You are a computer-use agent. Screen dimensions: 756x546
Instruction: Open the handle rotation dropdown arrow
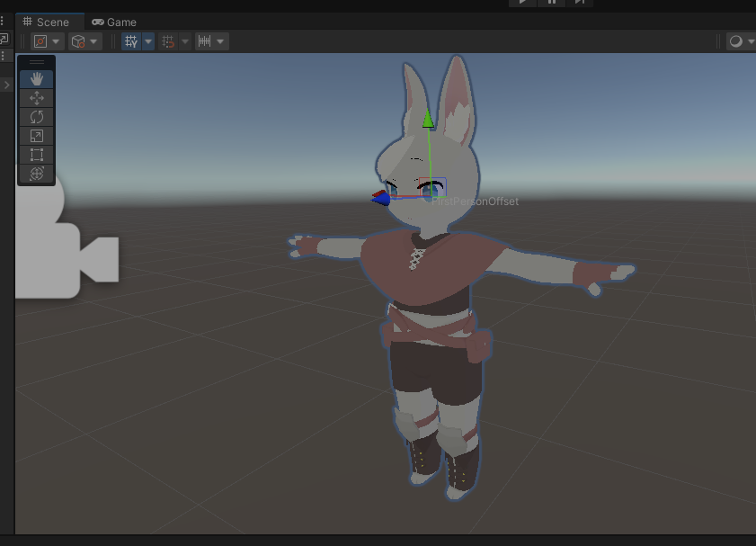pos(93,41)
